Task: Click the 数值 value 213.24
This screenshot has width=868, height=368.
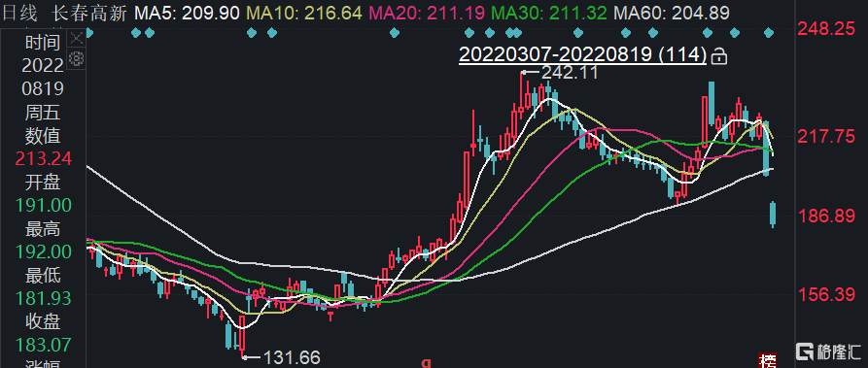Action: tap(43, 159)
